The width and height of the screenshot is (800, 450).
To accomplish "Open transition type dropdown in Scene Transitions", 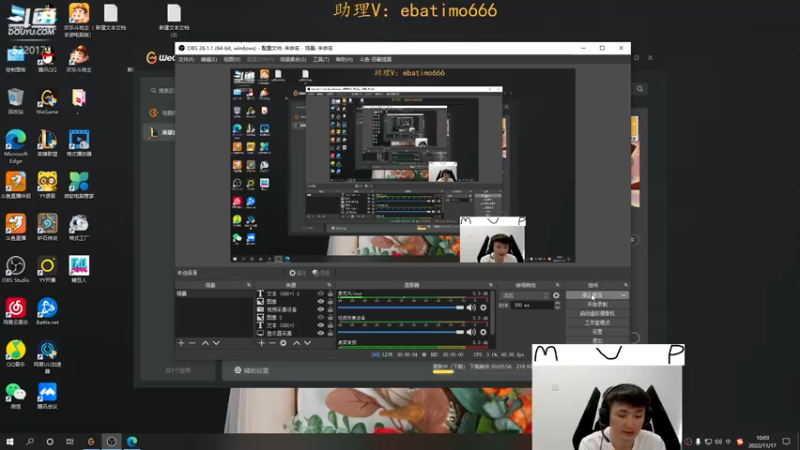I will pos(524,295).
